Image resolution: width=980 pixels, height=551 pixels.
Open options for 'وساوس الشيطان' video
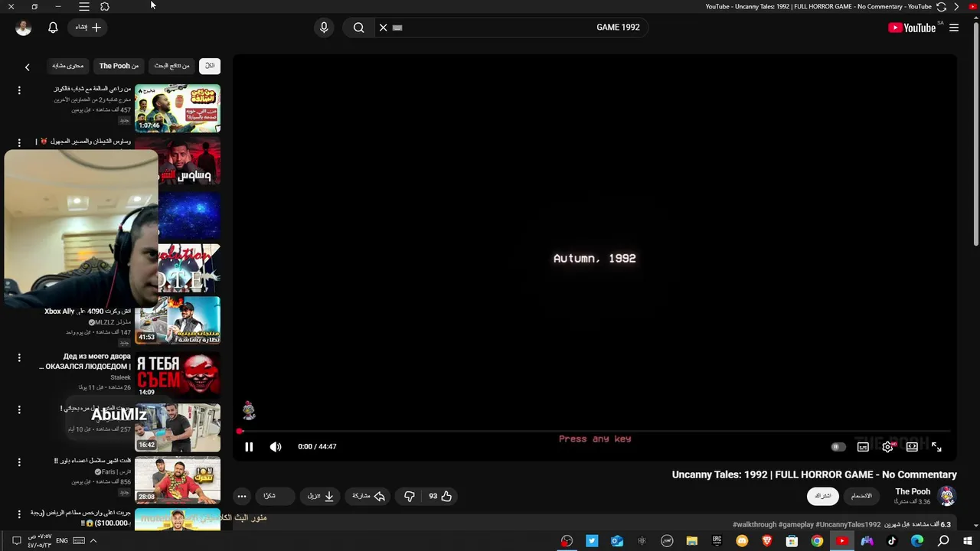[19, 143]
